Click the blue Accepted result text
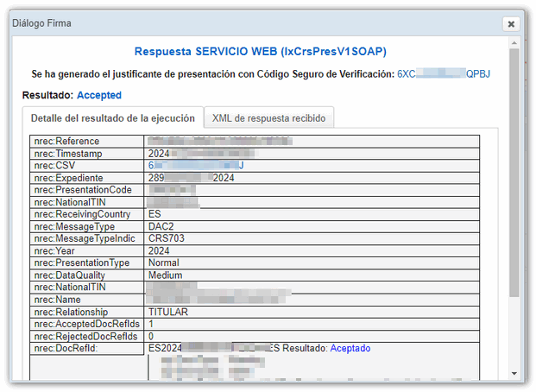The image size is (536, 392). click(99, 95)
